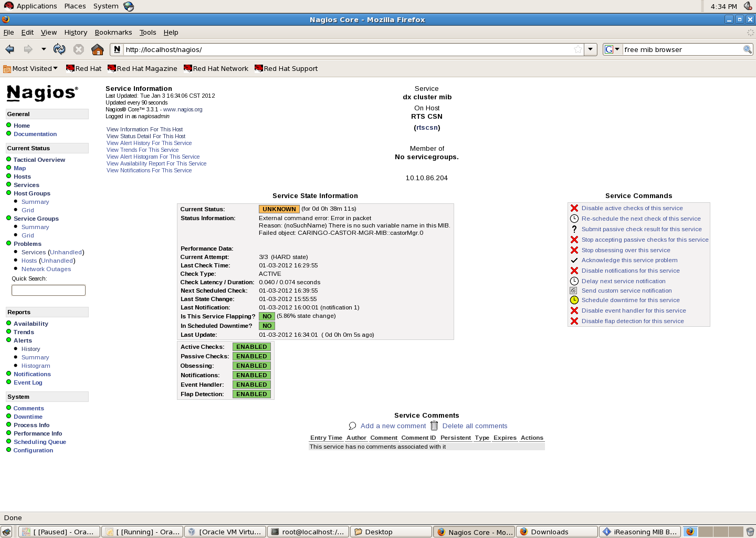
Task: Click the delete all comments trash icon
Action: pyautogui.click(x=434, y=426)
